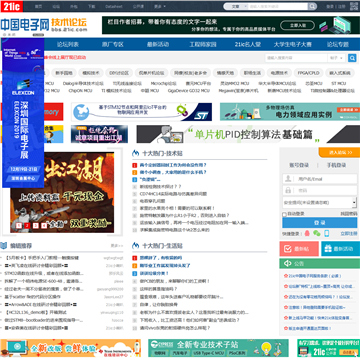Click 注册 at top right

pos(342,6)
